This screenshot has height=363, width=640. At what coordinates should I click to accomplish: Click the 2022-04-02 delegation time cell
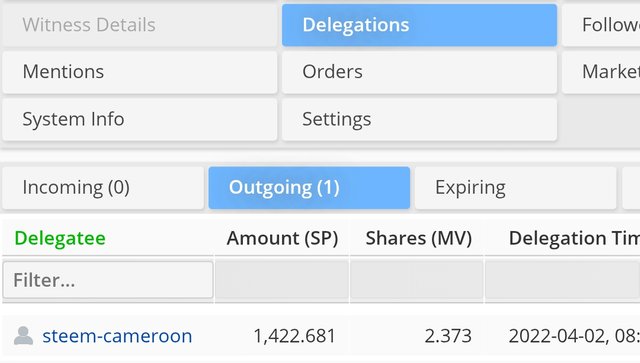574,336
